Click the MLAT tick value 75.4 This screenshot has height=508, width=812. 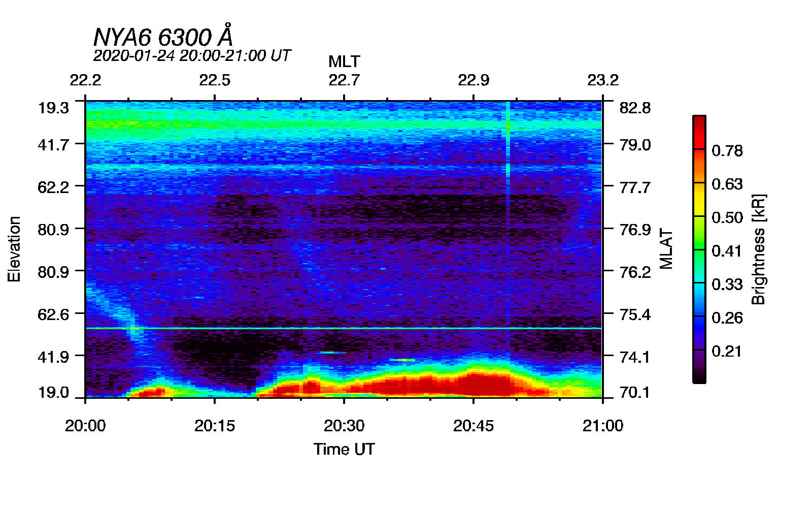pos(635,314)
